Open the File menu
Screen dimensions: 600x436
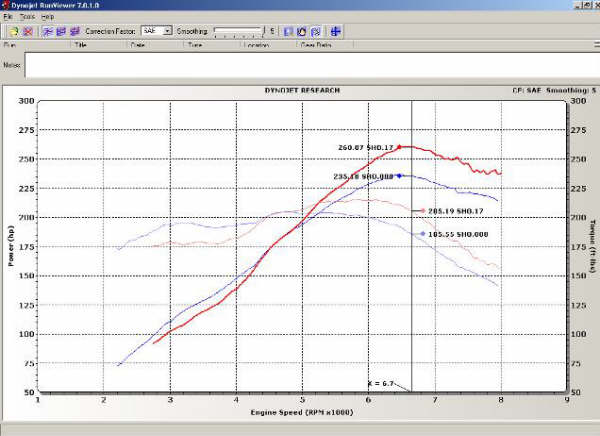pyautogui.click(x=8, y=17)
